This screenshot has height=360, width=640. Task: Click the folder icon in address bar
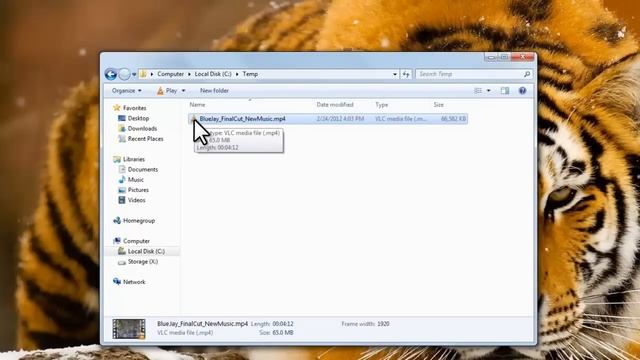(143, 74)
